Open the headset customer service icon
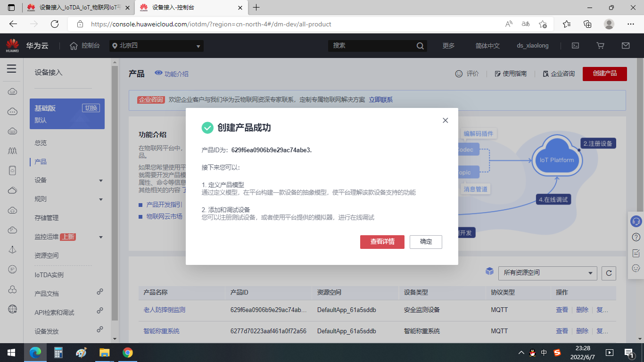This screenshot has height=362, width=644. pyautogui.click(x=636, y=221)
